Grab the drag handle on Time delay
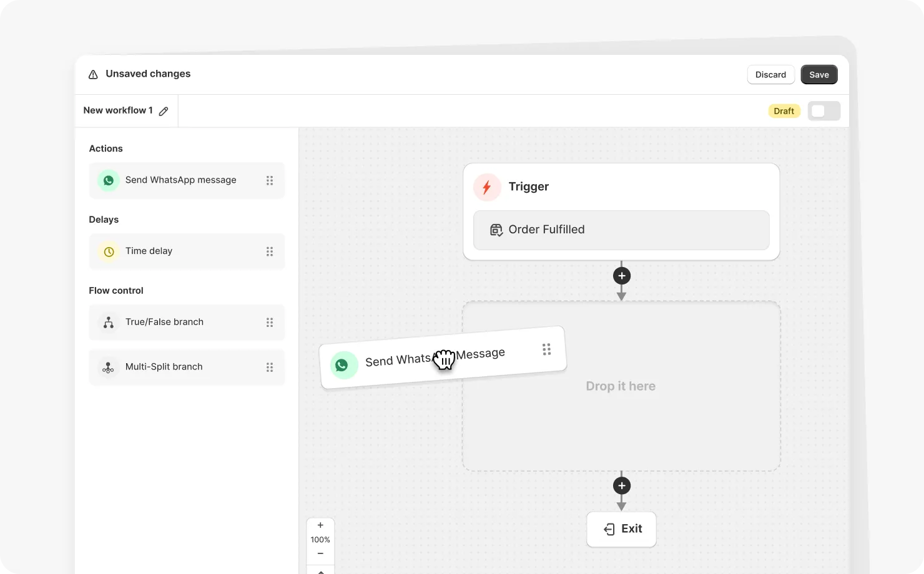The width and height of the screenshot is (924, 574). 270,251
